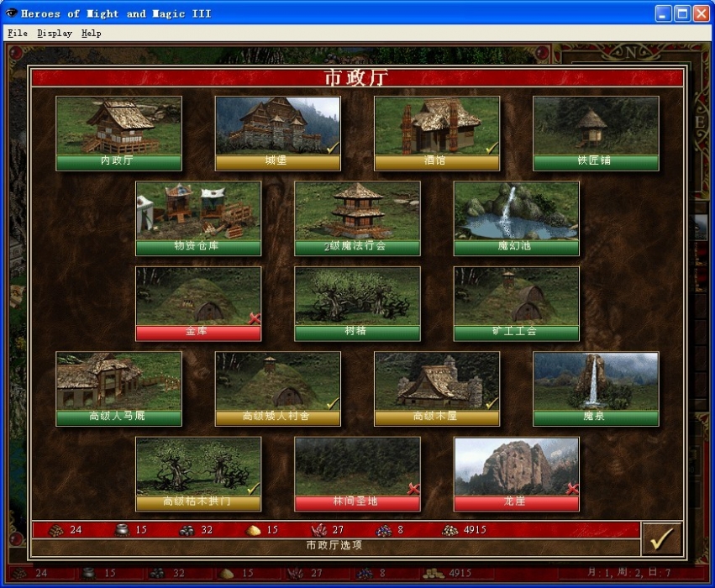Maximize the Heroes of Might and Magic III window

click(x=682, y=13)
